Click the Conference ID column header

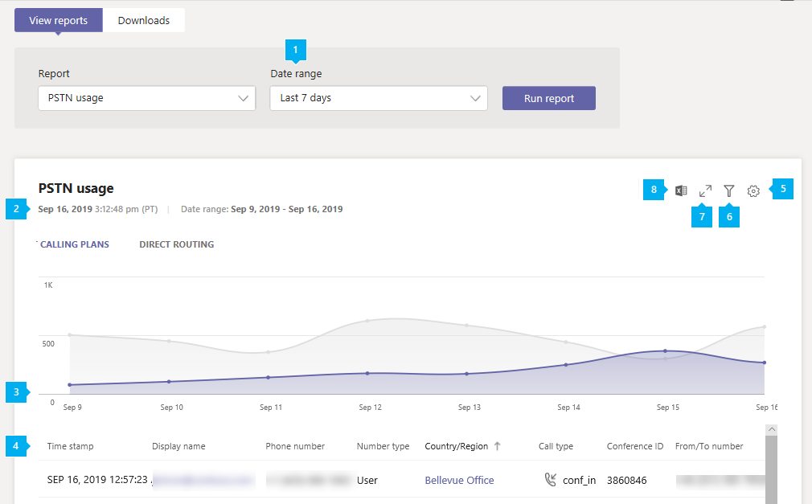click(x=634, y=446)
